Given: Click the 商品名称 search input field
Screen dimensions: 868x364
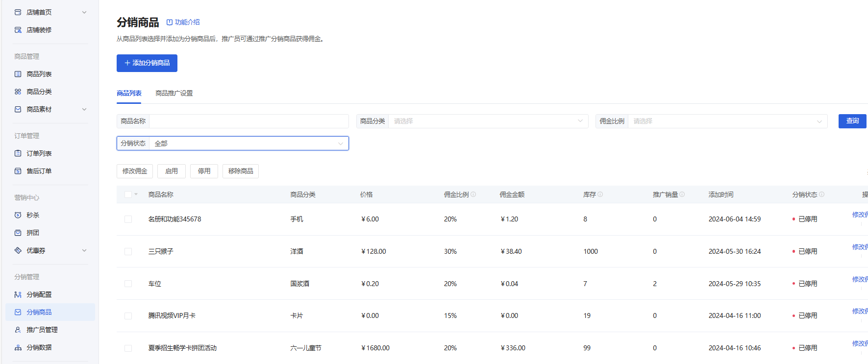Looking at the screenshot, I should point(249,121).
